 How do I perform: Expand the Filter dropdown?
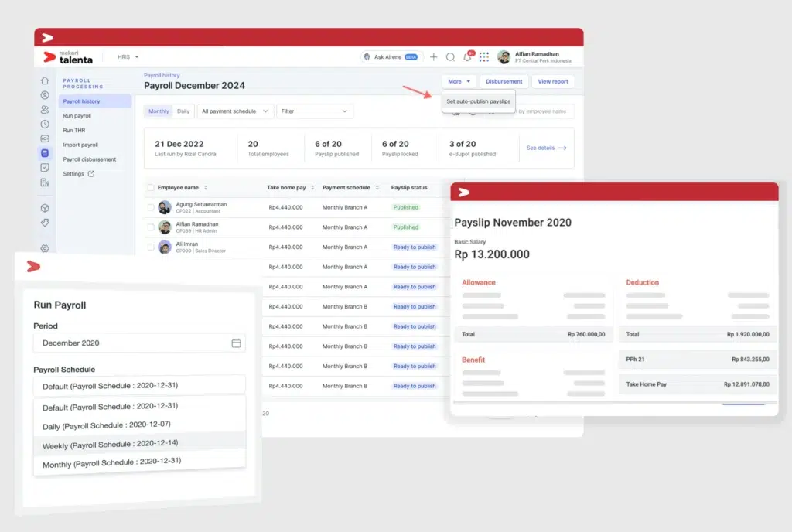pos(315,111)
